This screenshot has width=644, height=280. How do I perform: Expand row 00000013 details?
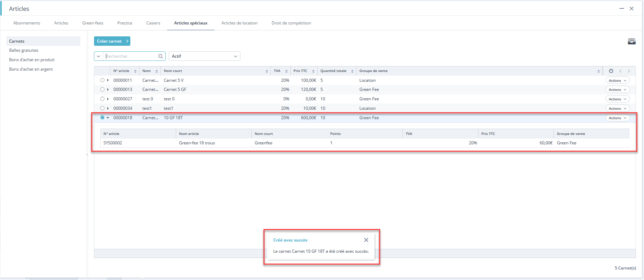pyautogui.click(x=108, y=89)
